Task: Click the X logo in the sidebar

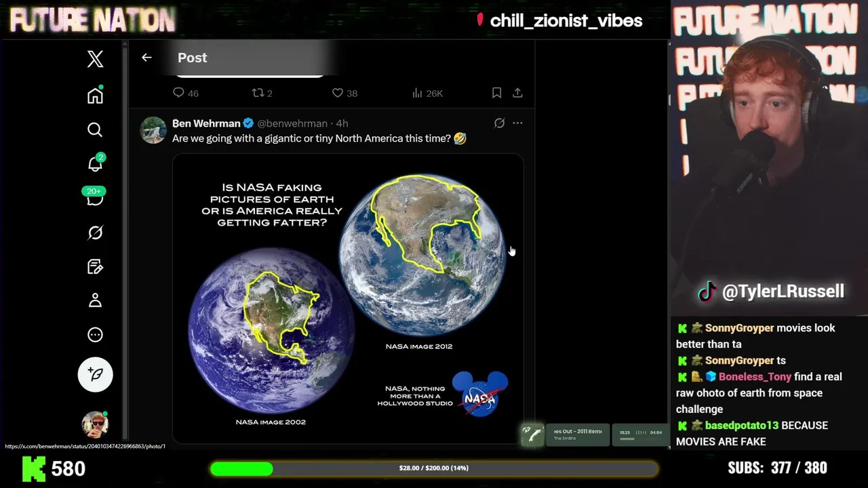Action: (95, 59)
